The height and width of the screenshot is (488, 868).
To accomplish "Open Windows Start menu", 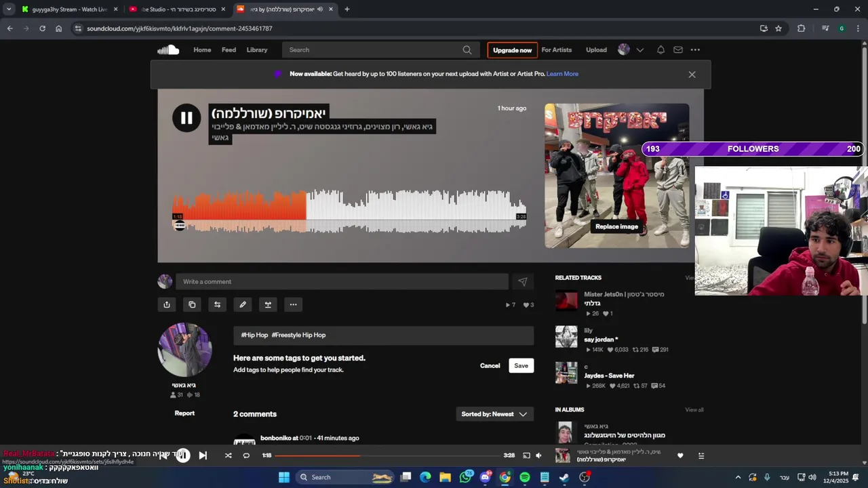I will pos(284,477).
